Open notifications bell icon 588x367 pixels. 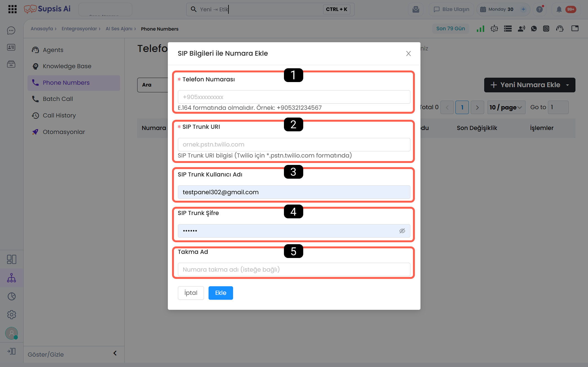click(x=559, y=9)
